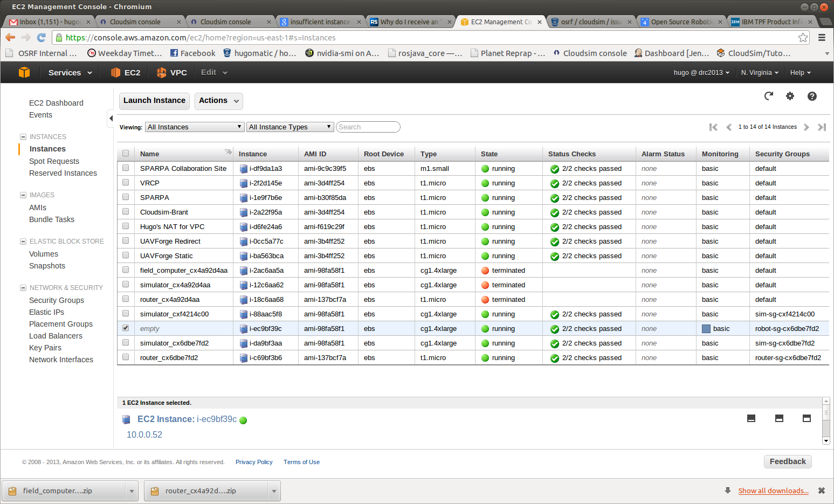The height and width of the screenshot is (504, 834).
Task: Click the Launch Instance button
Action: click(154, 101)
